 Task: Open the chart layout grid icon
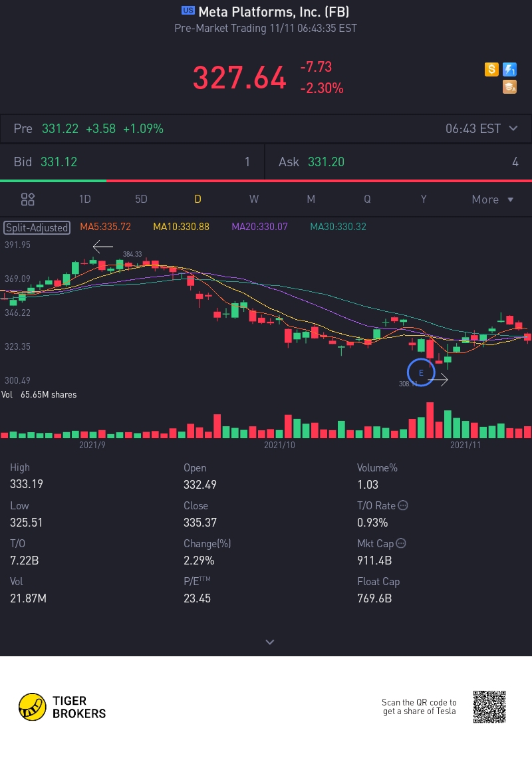(27, 199)
